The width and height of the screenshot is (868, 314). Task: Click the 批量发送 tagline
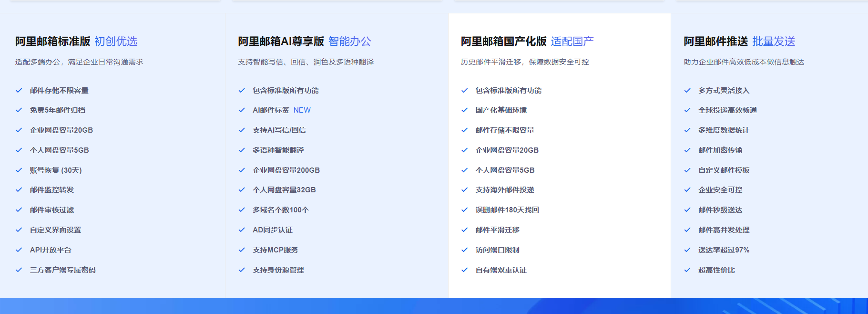774,42
